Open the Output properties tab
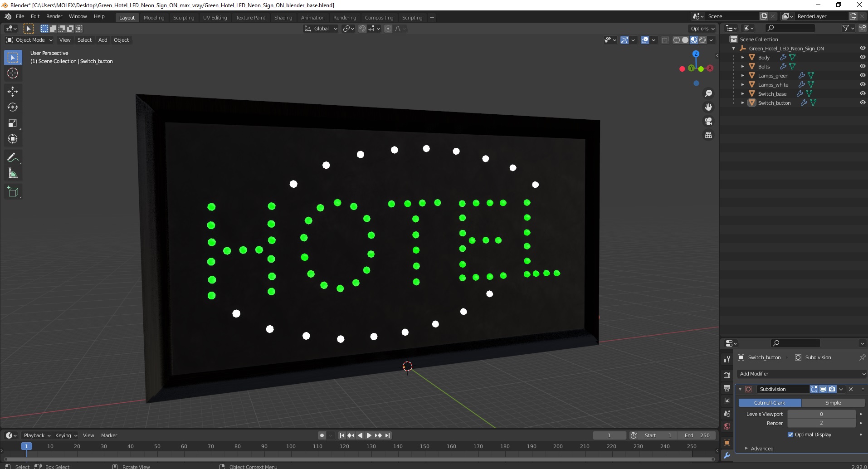The width and height of the screenshot is (868, 469). 727,388
